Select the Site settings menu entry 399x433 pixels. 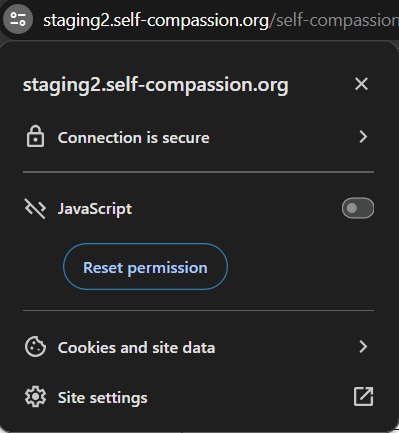coord(198,397)
